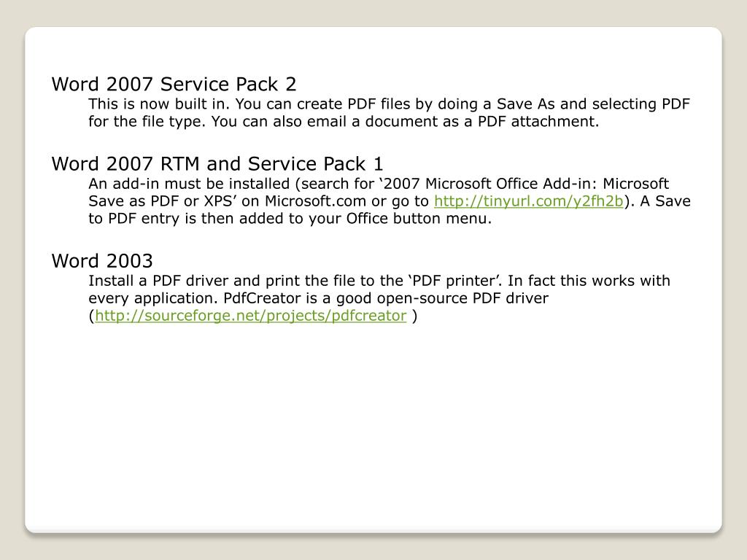This screenshot has height=560, width=747.
Task: Click the line starting 'An add-in must be installed'
Action: click(379, 184)
